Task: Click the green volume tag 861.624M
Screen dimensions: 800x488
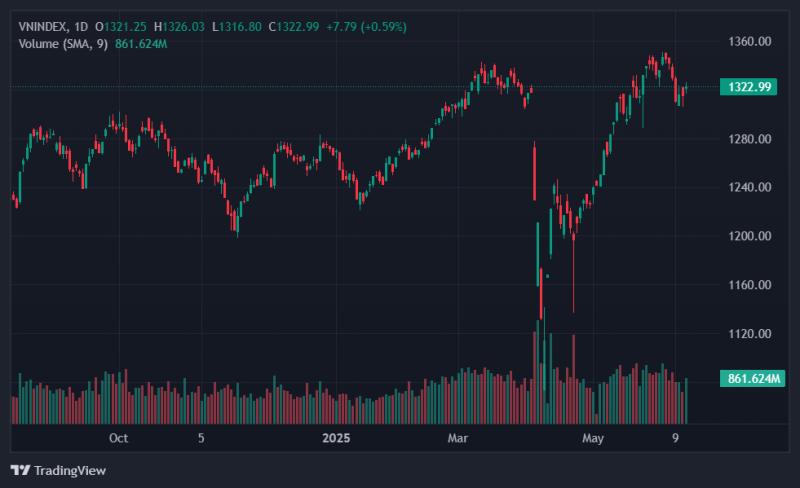Action: click(x=753, y=379)
